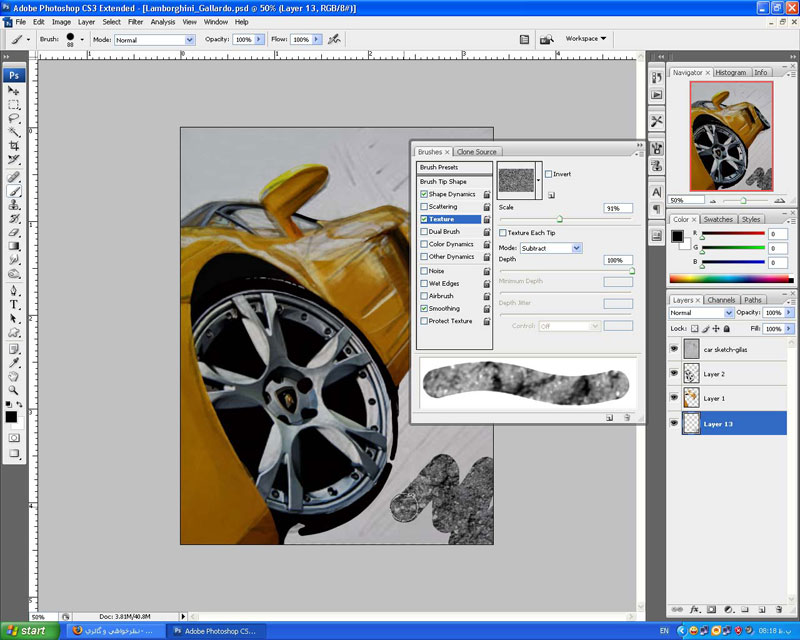The height and width of the screenshot is (640, 800).
Task: Select the Move tool
Action: pos(14,91)
